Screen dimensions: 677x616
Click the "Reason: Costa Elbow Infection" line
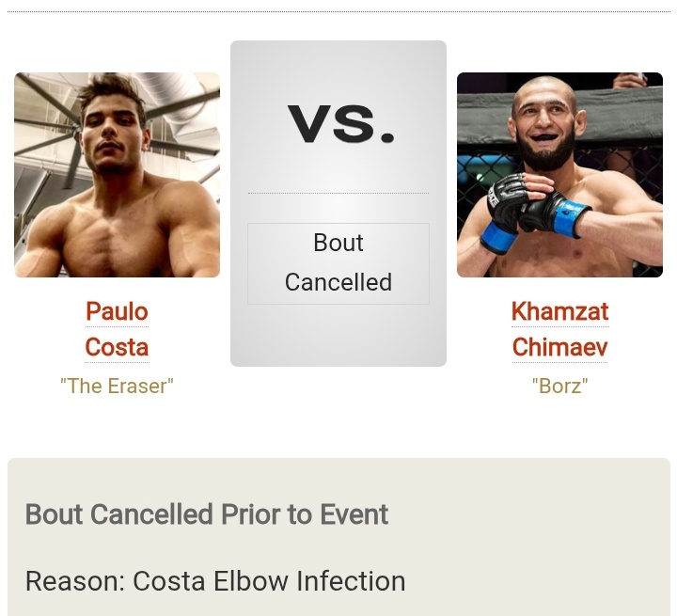[x=215, y=581]
